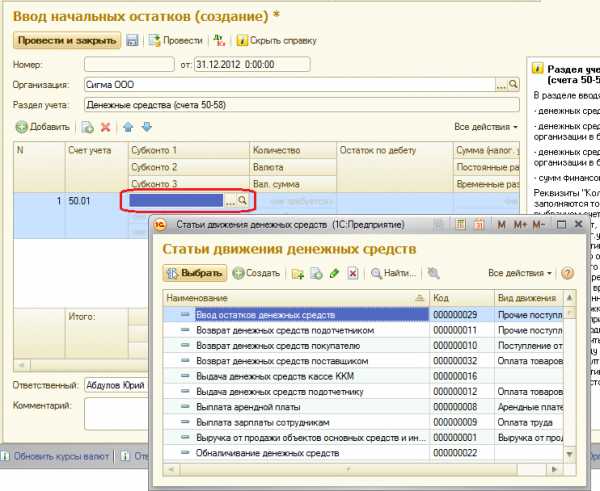Click the copy item icon in the dialog toolbar
The height and width of the screenshot is (491, 600).
click(x=316, y=274)
